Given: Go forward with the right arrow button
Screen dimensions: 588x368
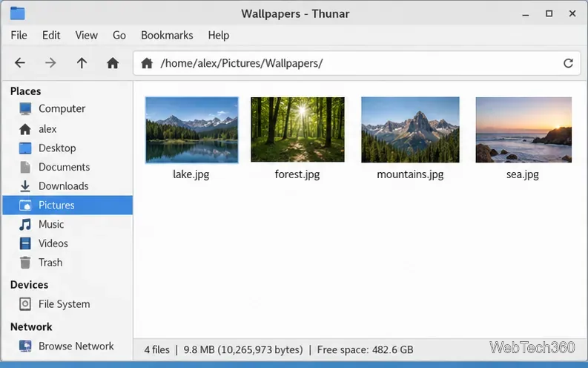Looking at the screenshot, I should pos(50,62).
